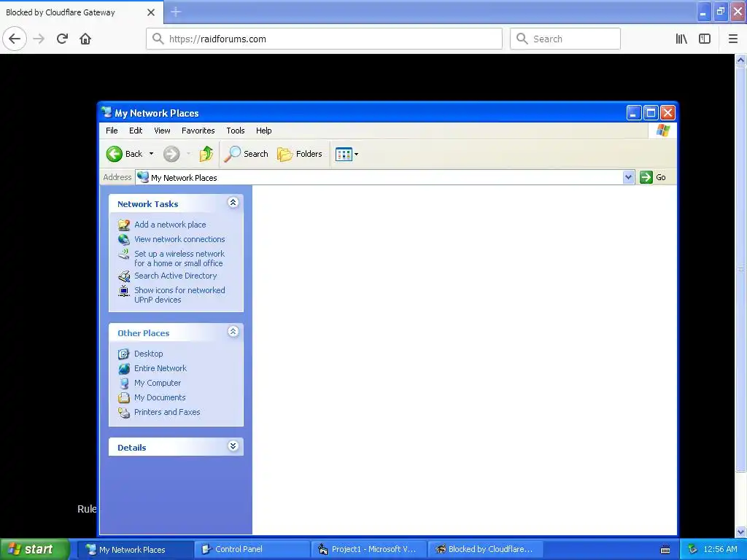The image size is (747, 560).
Task: Minimize the My Network Places window
Action: pyautogui.click(x=634, y=113)
